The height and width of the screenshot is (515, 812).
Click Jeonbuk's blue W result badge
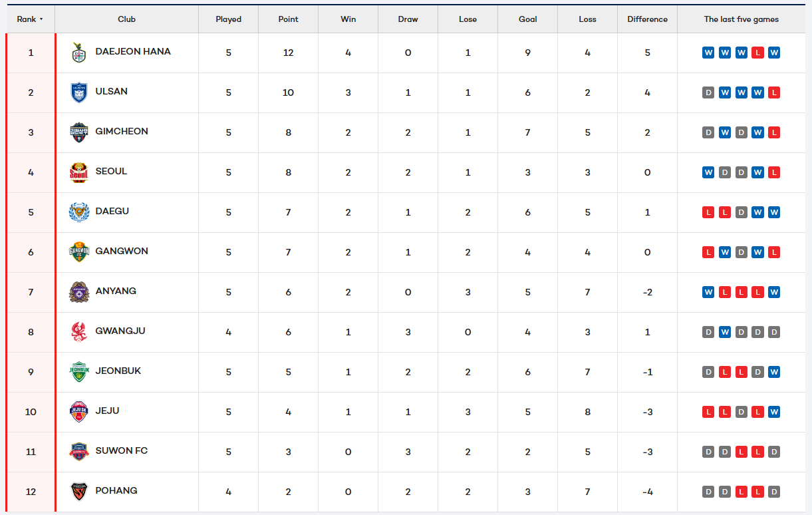[773, 372]
